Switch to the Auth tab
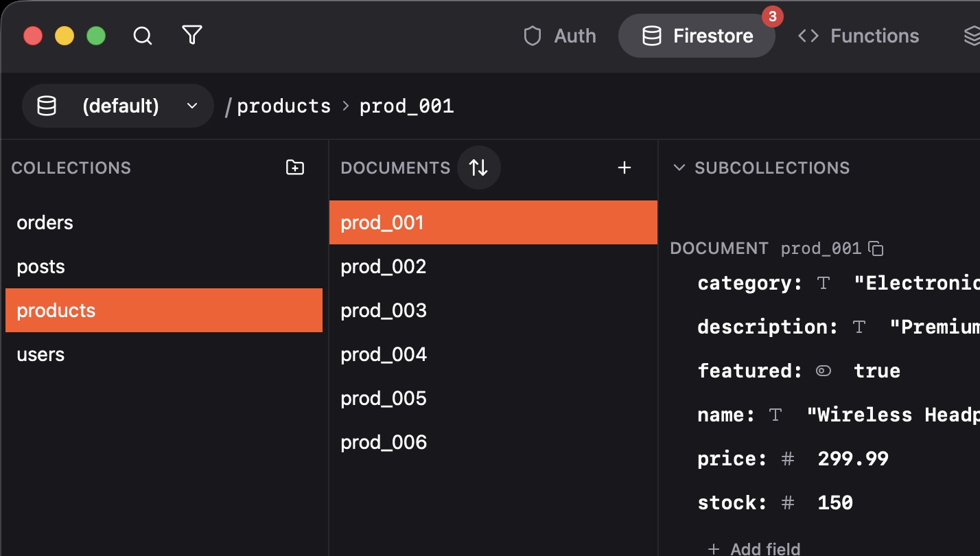 tap(559, 36)
